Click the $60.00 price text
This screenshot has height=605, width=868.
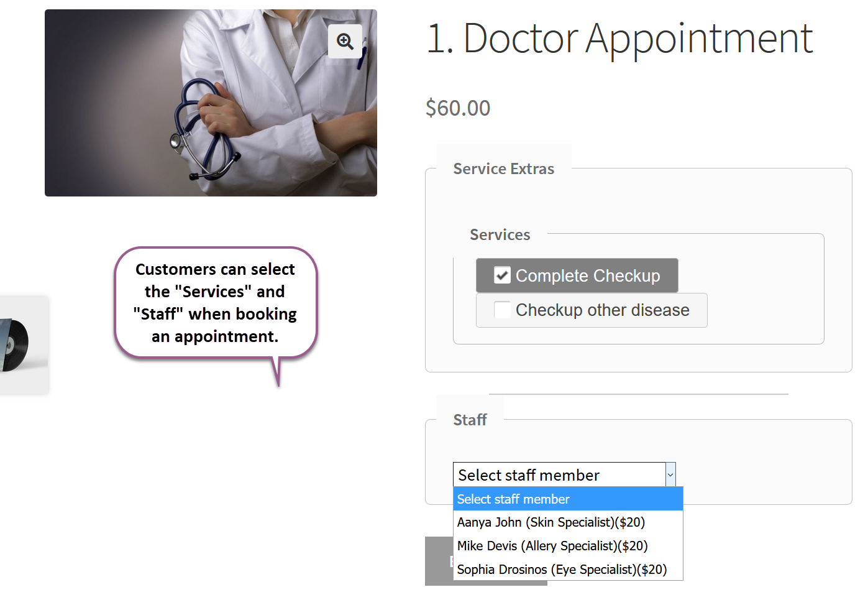tap(458, 108)
